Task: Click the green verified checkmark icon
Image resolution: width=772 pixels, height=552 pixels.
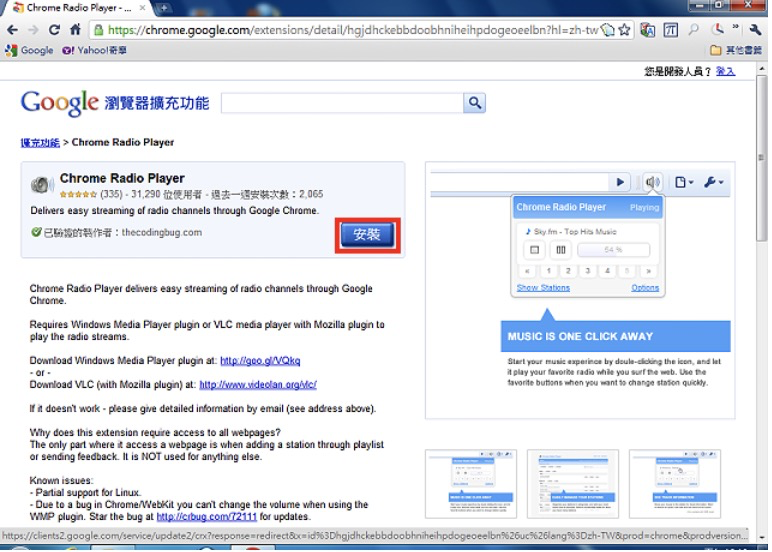Action: click(x=36, y=232)
